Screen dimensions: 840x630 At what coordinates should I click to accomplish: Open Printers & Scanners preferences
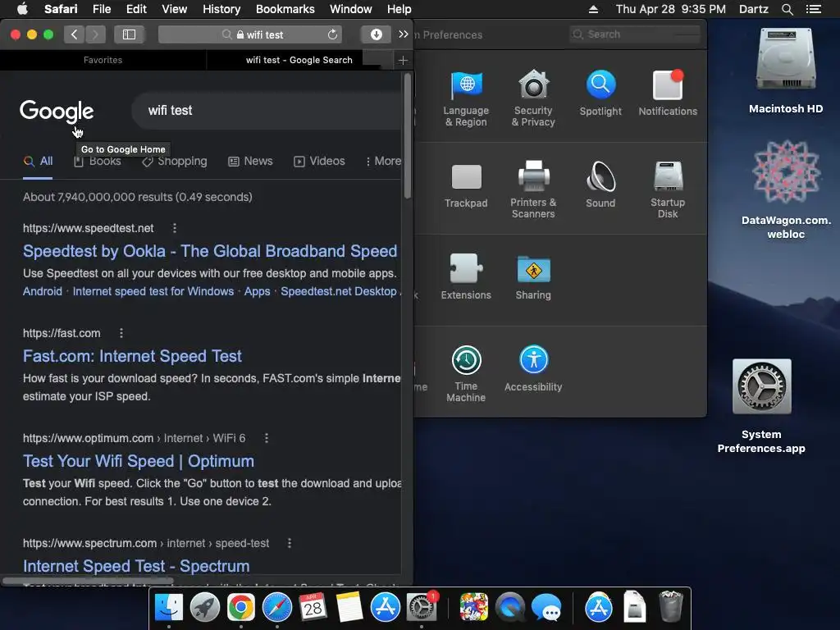coord(533,190)
